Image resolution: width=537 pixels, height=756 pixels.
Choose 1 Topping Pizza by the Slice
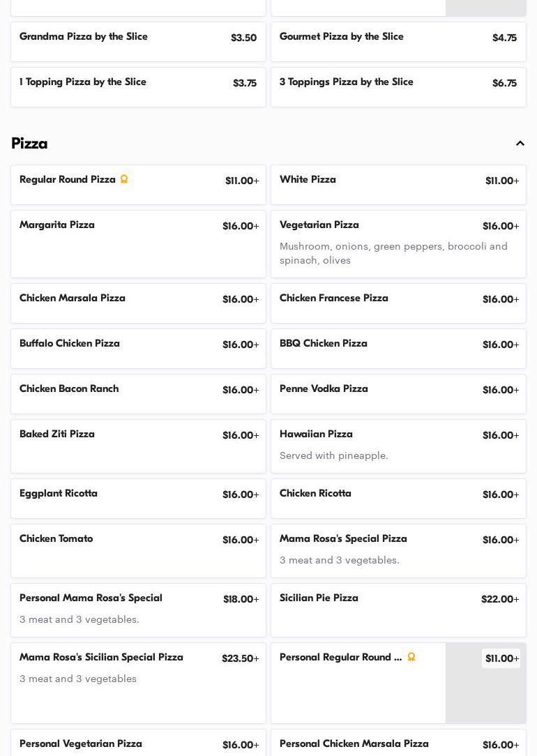click(138, 87)
